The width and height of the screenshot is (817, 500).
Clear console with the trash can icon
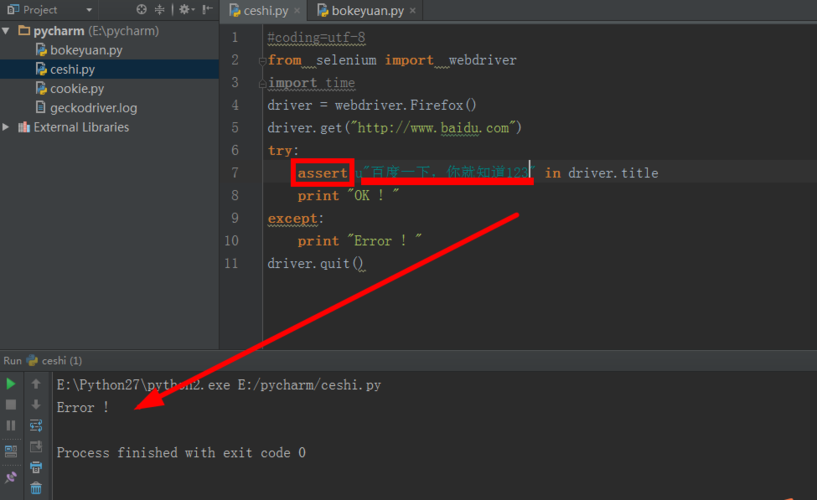[x=36, y=488]
